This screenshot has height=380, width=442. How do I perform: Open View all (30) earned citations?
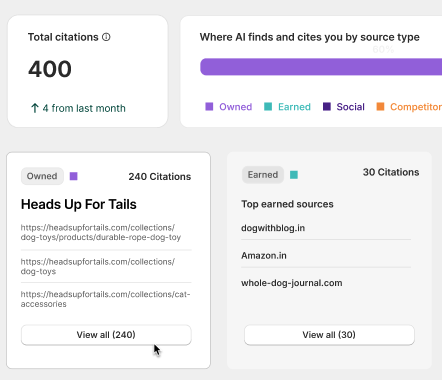329,335
